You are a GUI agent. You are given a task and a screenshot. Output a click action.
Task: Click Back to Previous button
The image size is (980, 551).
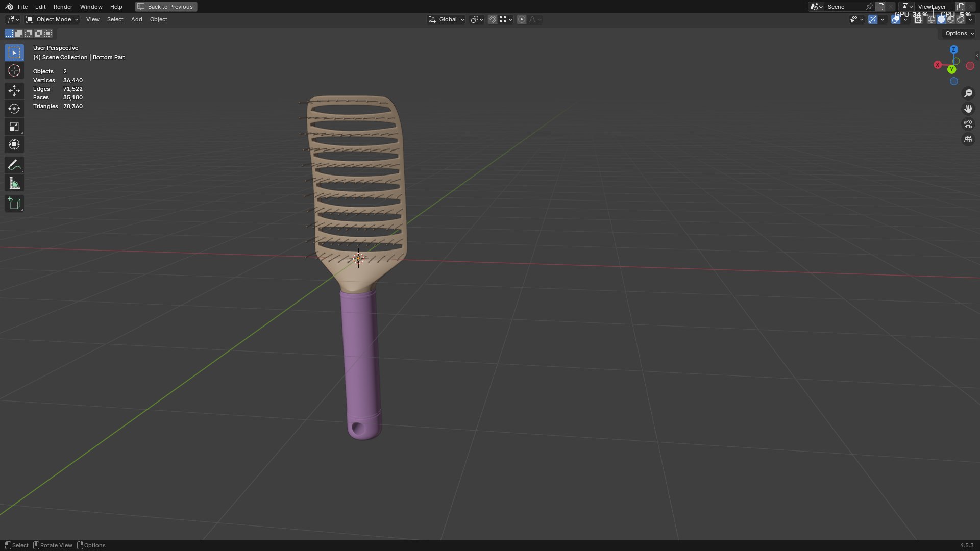[x=166, y=7]
